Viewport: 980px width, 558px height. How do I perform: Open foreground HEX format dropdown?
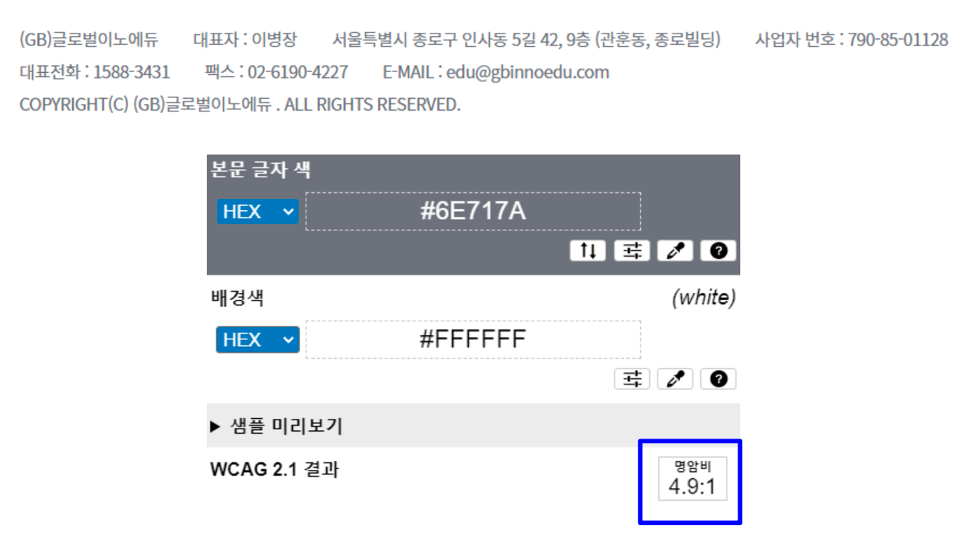click(x=258, y=212)
